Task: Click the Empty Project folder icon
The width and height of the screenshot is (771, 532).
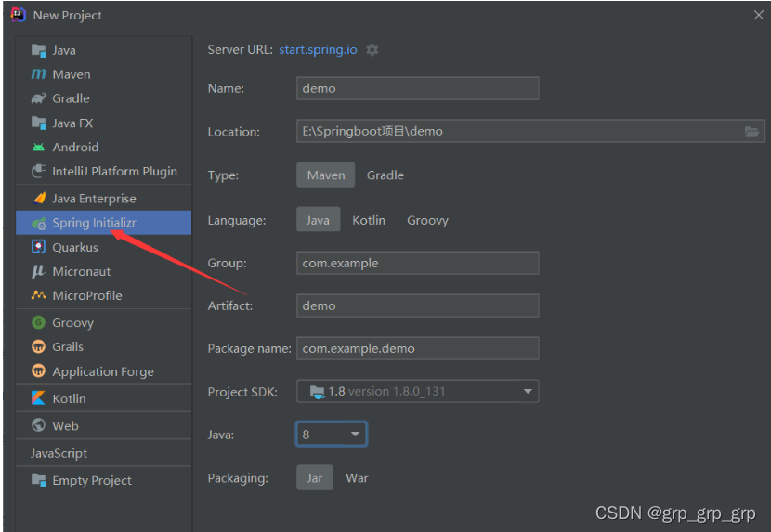Action: coord(39,479)
